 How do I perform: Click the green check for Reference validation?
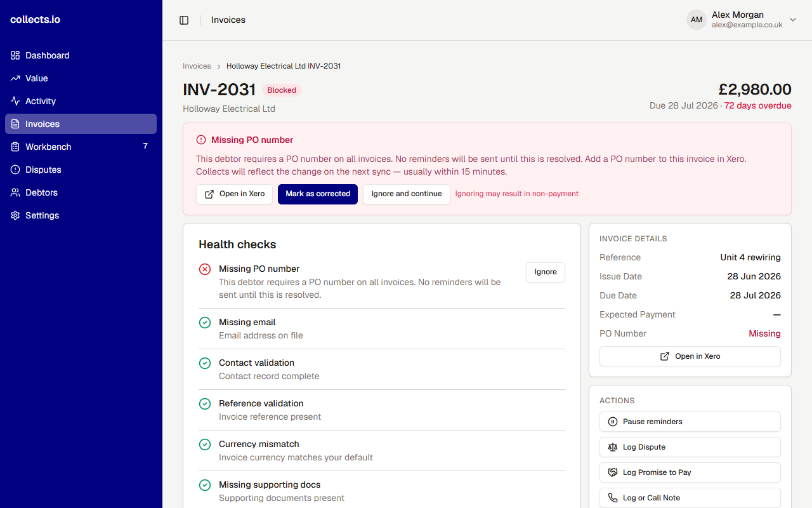coord(205,404)
